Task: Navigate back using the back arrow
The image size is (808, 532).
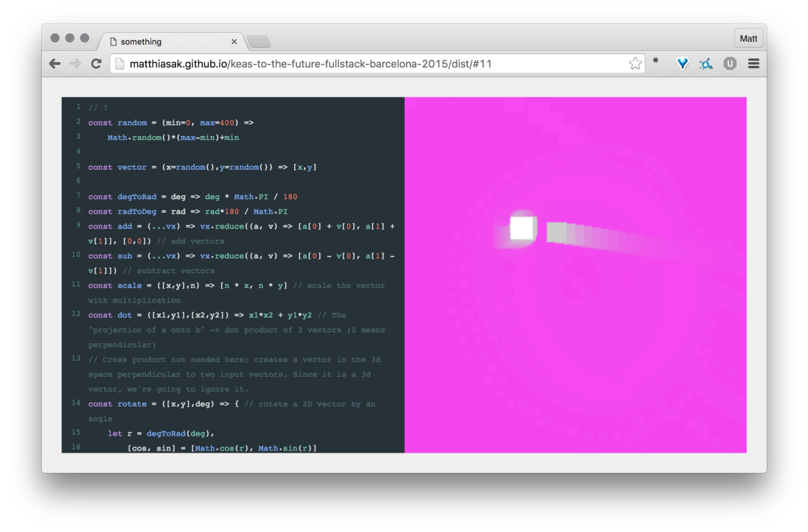Action: pos(55,64)
